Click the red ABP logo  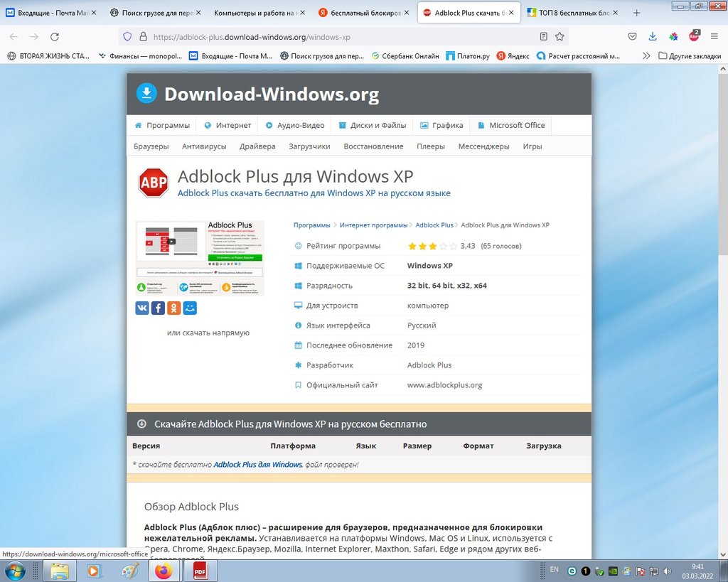pos(154,183)
